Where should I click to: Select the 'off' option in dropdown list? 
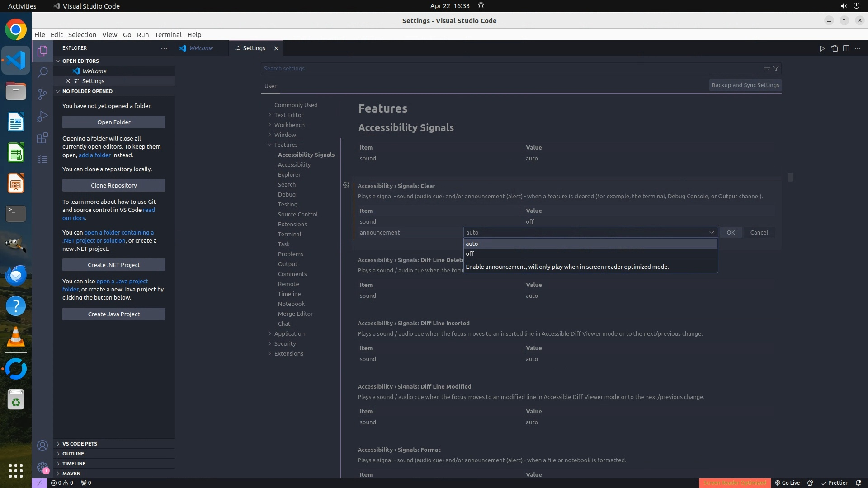point(470,254)
